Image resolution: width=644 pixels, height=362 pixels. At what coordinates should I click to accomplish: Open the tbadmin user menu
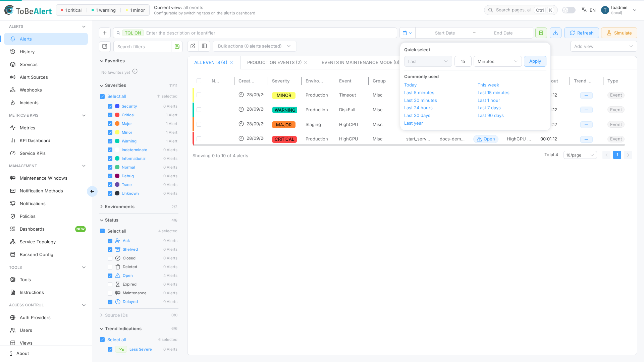coord(619,10)
